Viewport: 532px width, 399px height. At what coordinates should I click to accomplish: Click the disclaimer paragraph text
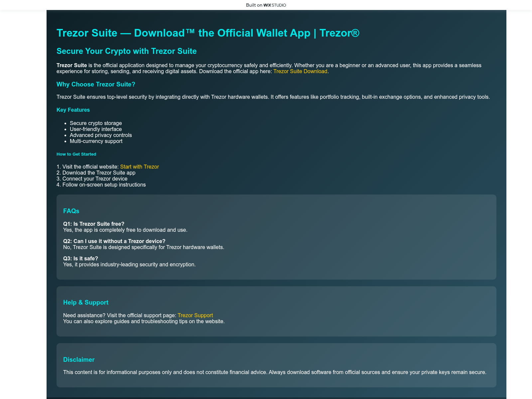click(275, 372)
